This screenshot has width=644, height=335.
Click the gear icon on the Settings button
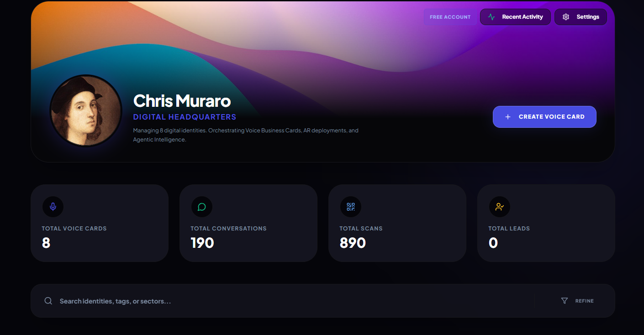(x=566, y=17)
